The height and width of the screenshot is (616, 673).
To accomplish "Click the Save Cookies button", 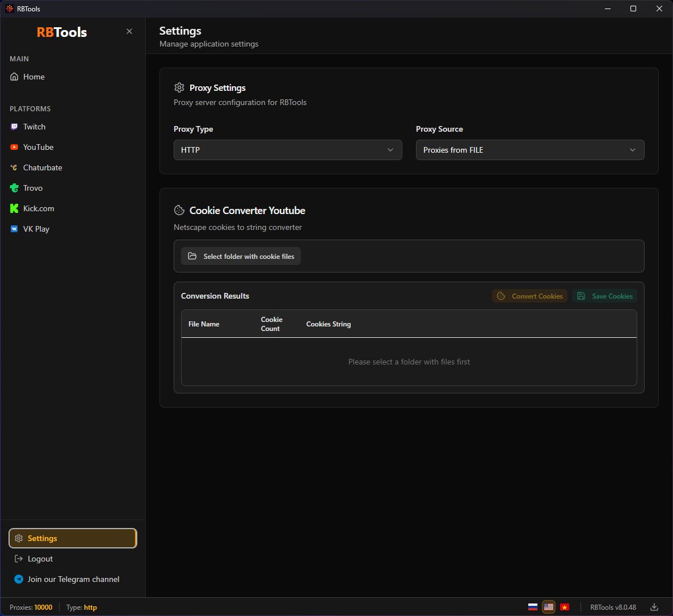I will click(x=605, y=296).
